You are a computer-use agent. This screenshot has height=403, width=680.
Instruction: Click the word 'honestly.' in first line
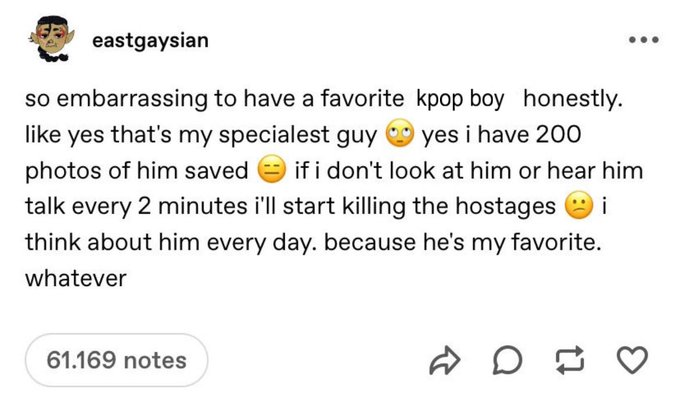[574, 100]
